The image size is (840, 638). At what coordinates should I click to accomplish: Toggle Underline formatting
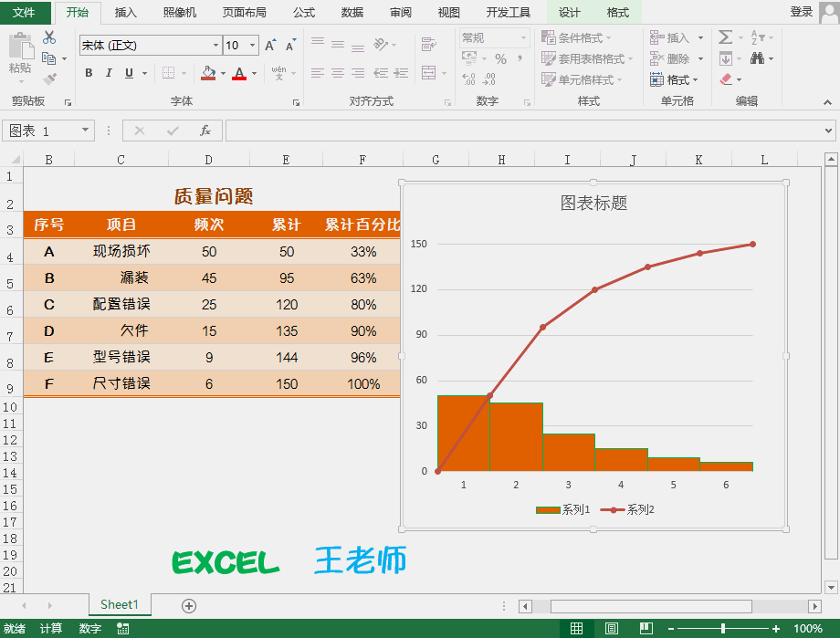pos(129,73)
